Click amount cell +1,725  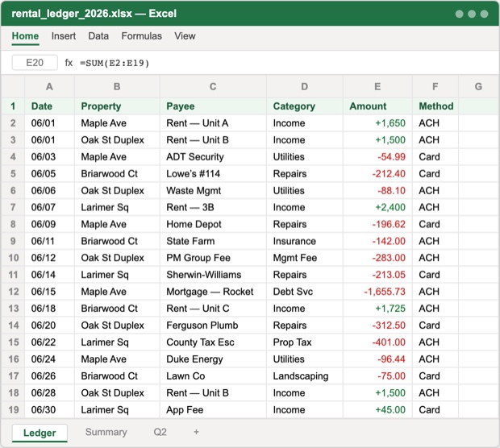377,309
